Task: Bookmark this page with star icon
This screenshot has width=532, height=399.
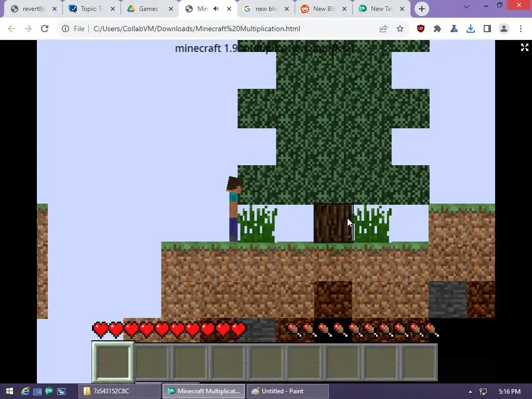Action: pos(400,29)
